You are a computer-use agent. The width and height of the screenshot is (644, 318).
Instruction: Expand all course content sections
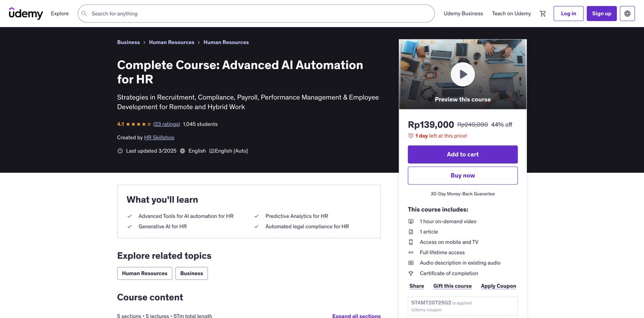click(356, 315)
